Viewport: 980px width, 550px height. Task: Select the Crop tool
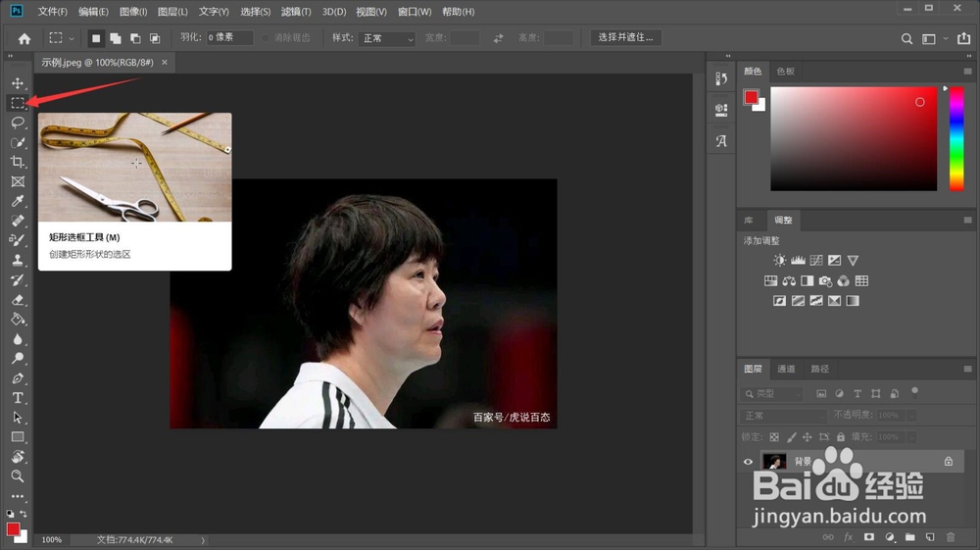[x=18, y=162]
